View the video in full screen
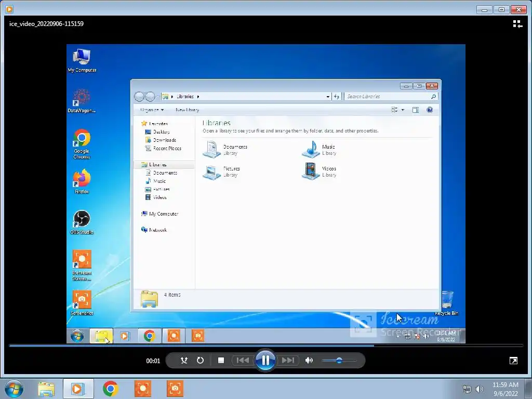Image resolution: width=532 pixels, height=399 pixels. tap(513, 361)
